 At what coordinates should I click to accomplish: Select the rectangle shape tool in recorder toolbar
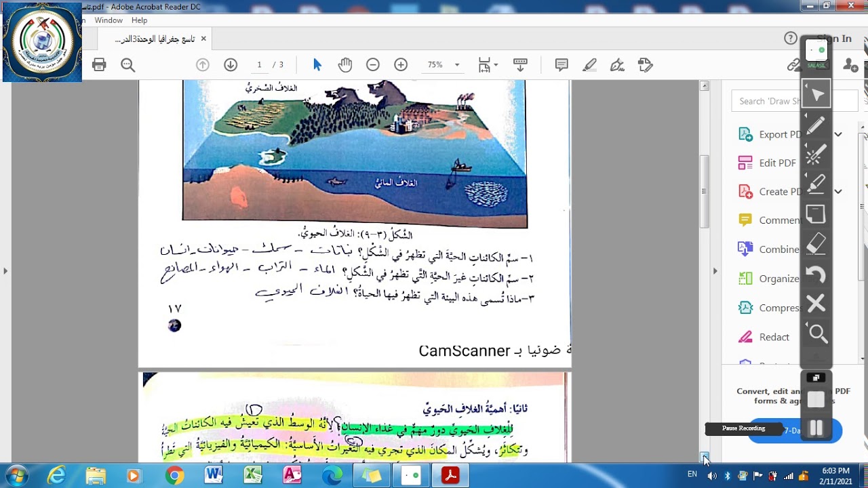click(x=816, y=214)
